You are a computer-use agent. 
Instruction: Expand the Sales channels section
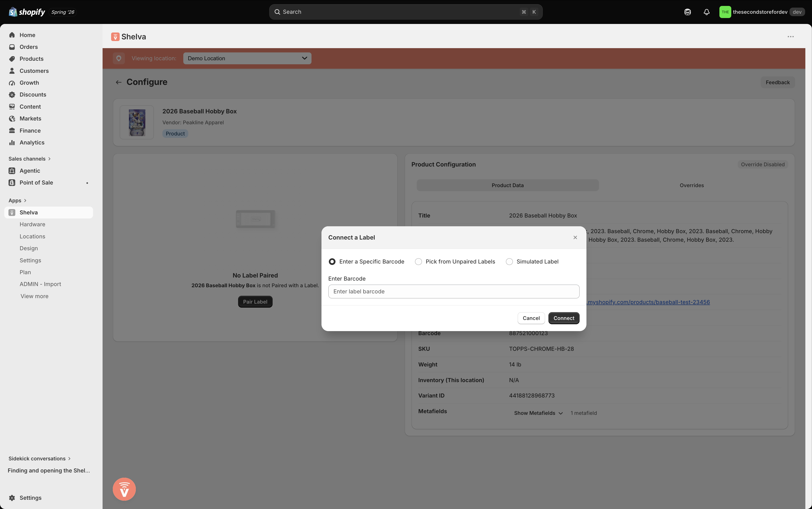(29, 158)
